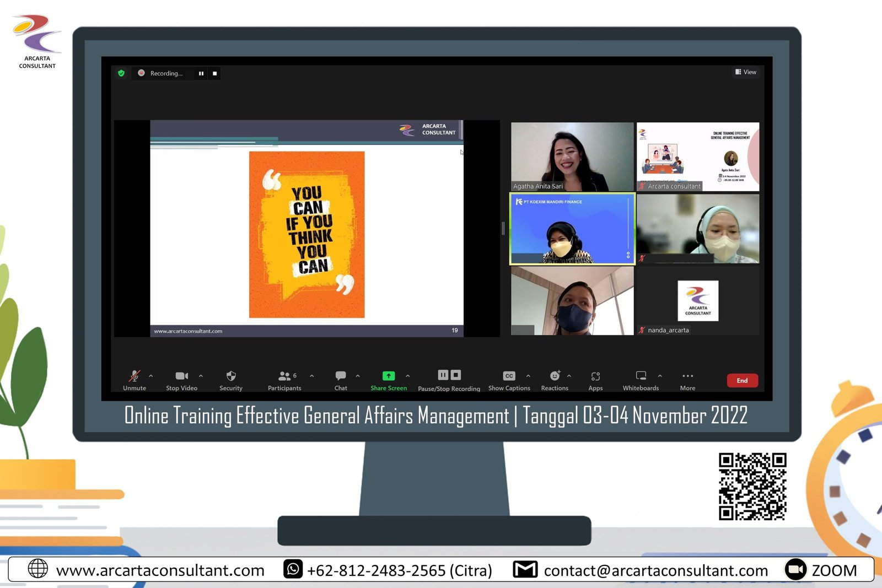Expand the arrow next to Participants
Screen dimensions: 882x588
pyautogui.click(x=312, y=376)
